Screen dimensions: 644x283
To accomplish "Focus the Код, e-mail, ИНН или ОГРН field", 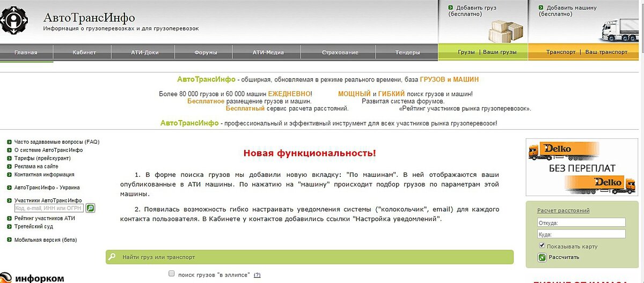I will point(49,208).
